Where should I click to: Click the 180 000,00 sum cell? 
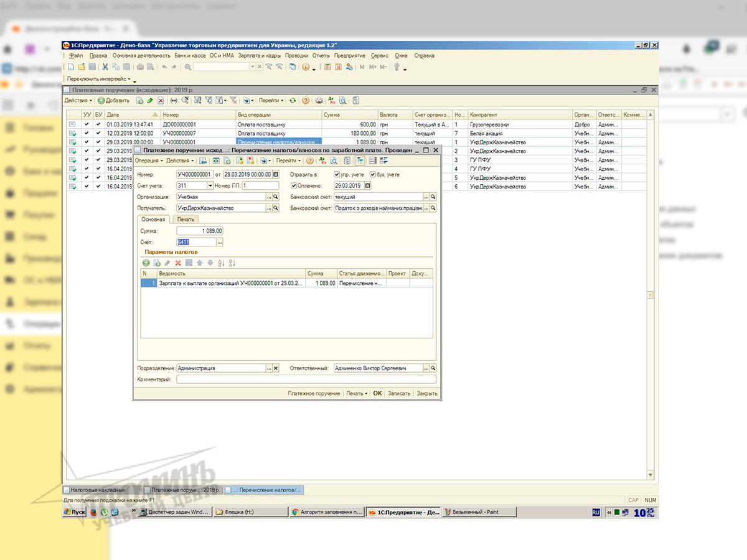click(x=350, y=133)
